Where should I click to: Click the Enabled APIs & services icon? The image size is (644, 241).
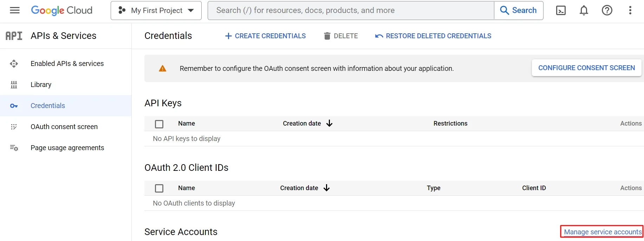14,63
